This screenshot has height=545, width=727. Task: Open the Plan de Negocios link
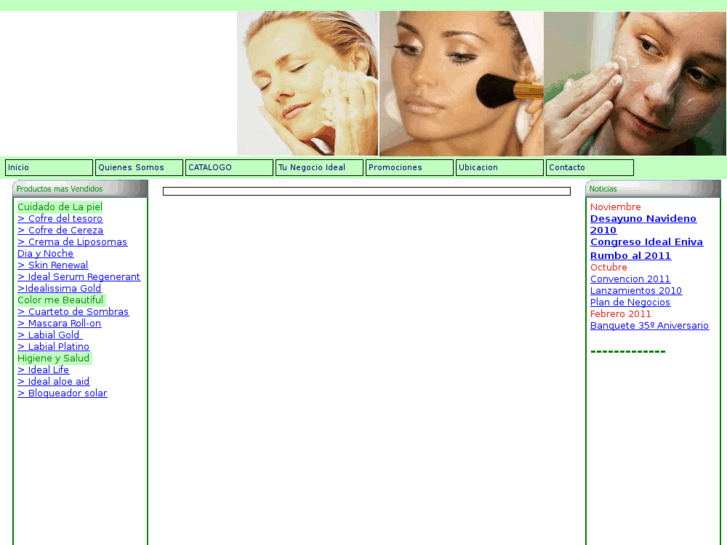630,302
